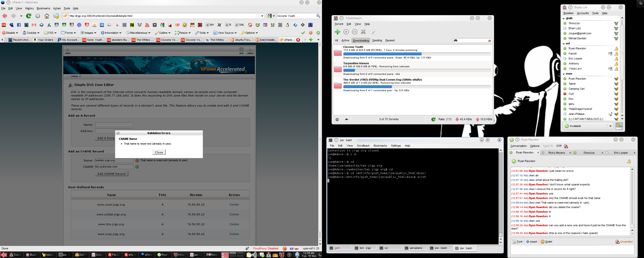Switch to the Shoozza chat tab
This screenshot has height=258, width=644.
(589, 153)
